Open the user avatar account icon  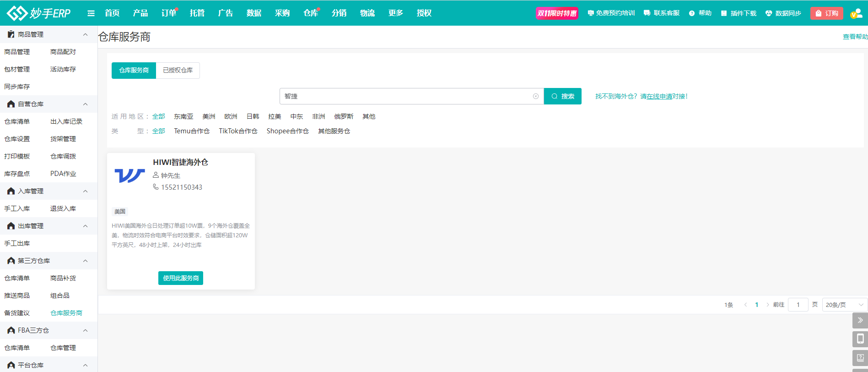(856, 13)
